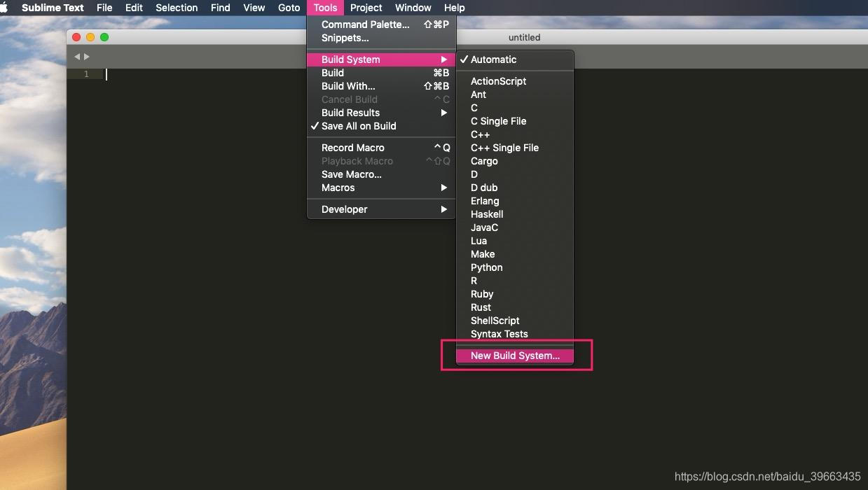Image resolution: width=868 pixels, height=490 pixels.
Task: Open the Find menu
Action: 220,8
